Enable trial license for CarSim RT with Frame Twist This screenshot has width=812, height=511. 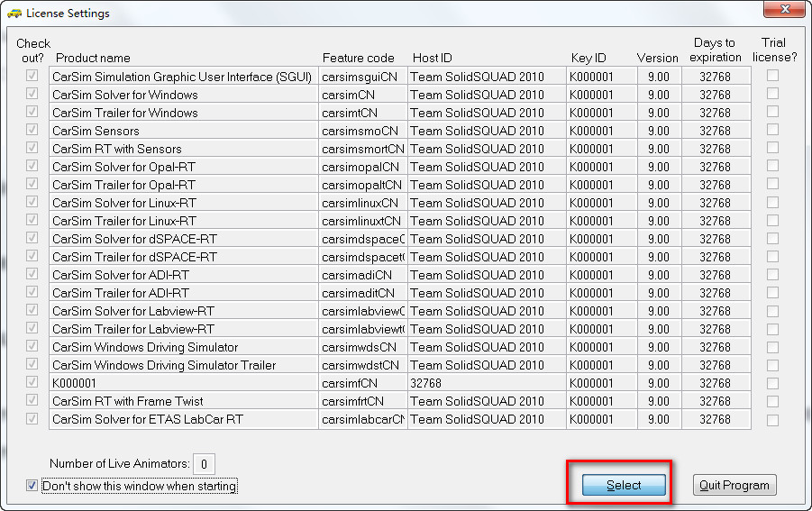pyautogui.click(x=772, y=401)
